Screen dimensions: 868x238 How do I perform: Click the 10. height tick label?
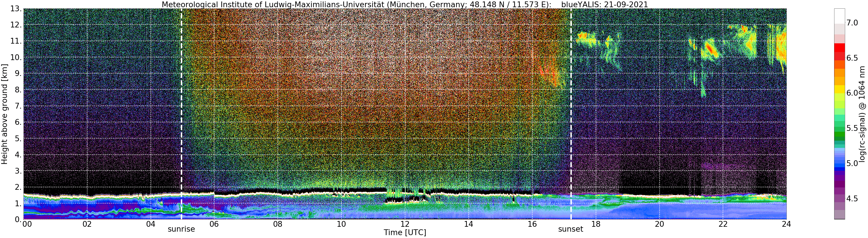click(x=16, y=57)
